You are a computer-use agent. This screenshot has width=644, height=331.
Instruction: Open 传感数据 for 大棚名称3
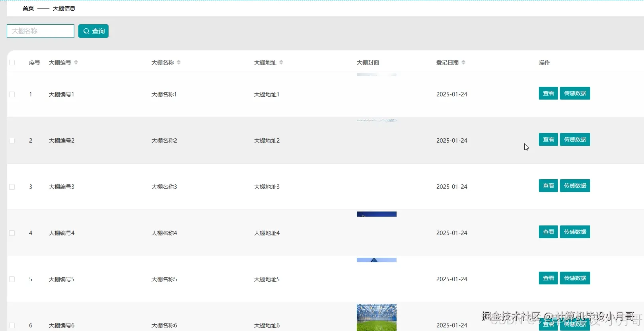coord(575,186)
